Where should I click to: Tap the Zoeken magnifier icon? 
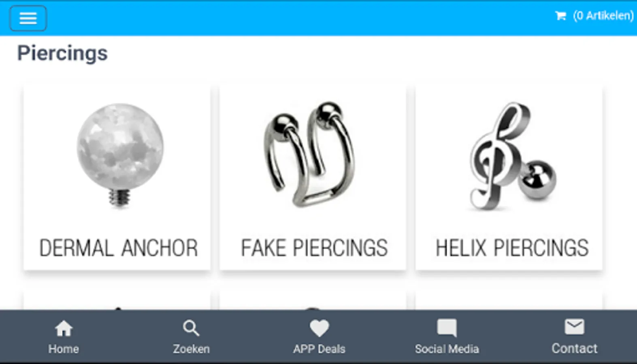pyautogui.click(x=191, y=328)
